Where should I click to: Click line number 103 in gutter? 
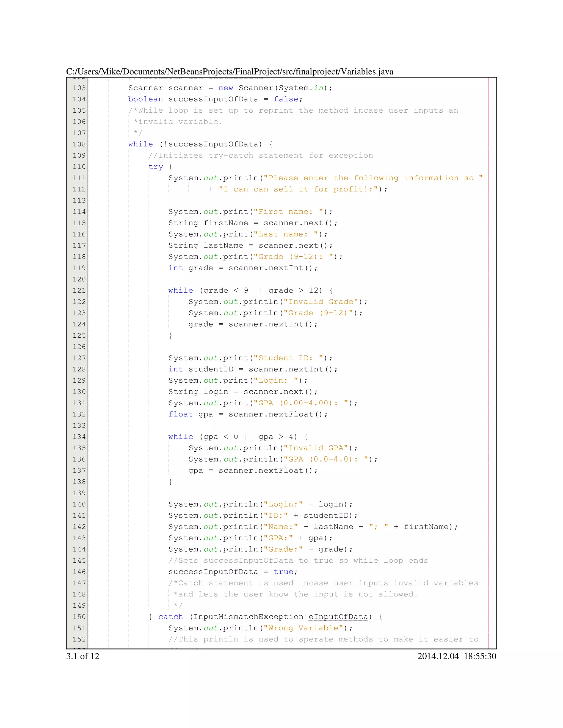[79, 88]
